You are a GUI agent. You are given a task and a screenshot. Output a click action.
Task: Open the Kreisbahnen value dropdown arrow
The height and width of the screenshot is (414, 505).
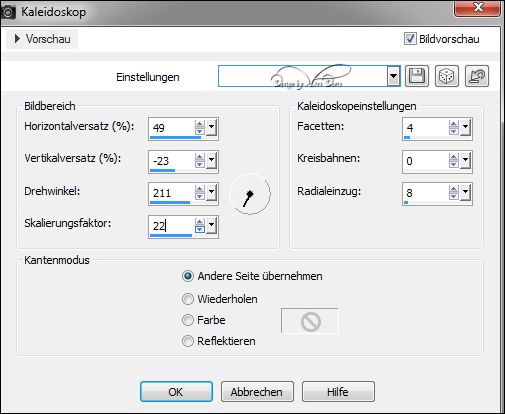tap(465, 161)
